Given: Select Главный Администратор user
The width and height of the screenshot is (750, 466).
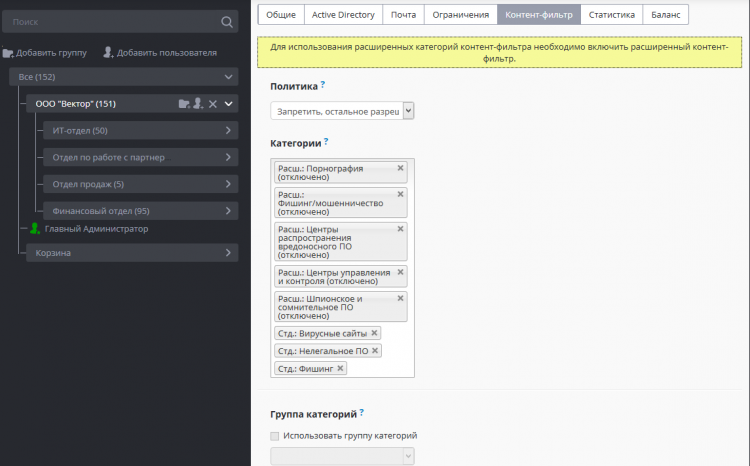Looking at the screenshot, I should pos(96,229).
